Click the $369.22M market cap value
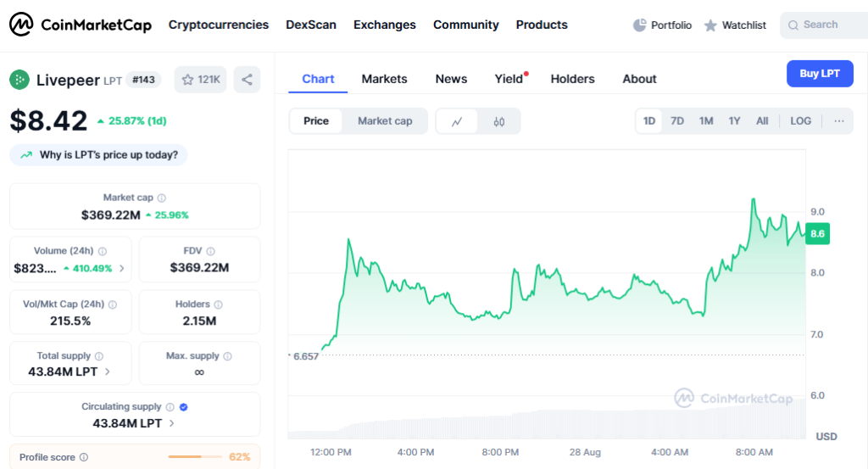 111,215
